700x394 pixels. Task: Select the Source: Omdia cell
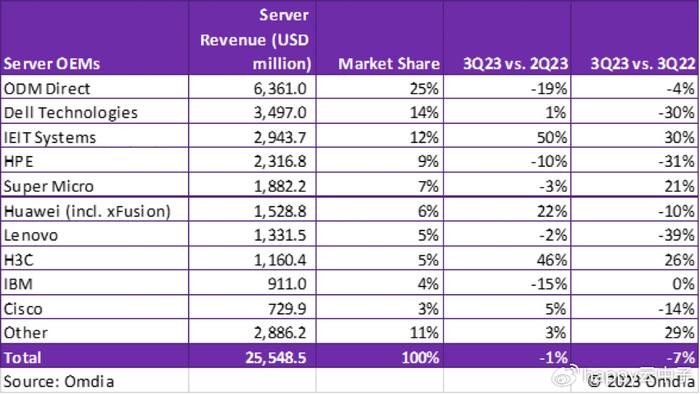(95, 381)
